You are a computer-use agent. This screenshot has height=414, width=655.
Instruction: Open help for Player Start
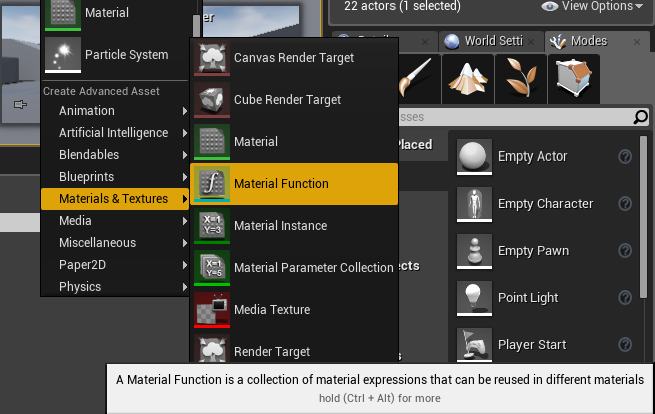click(x=625, y=345)
